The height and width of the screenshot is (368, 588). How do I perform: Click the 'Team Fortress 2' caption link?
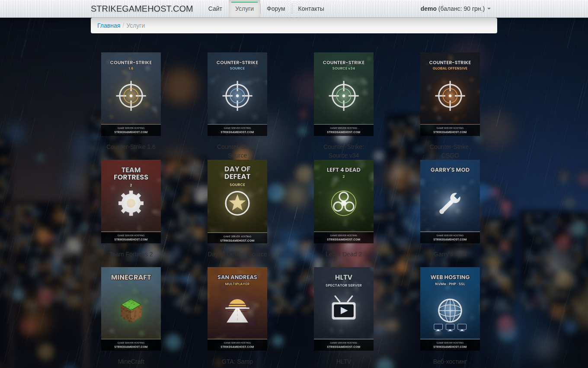(131, 254)
